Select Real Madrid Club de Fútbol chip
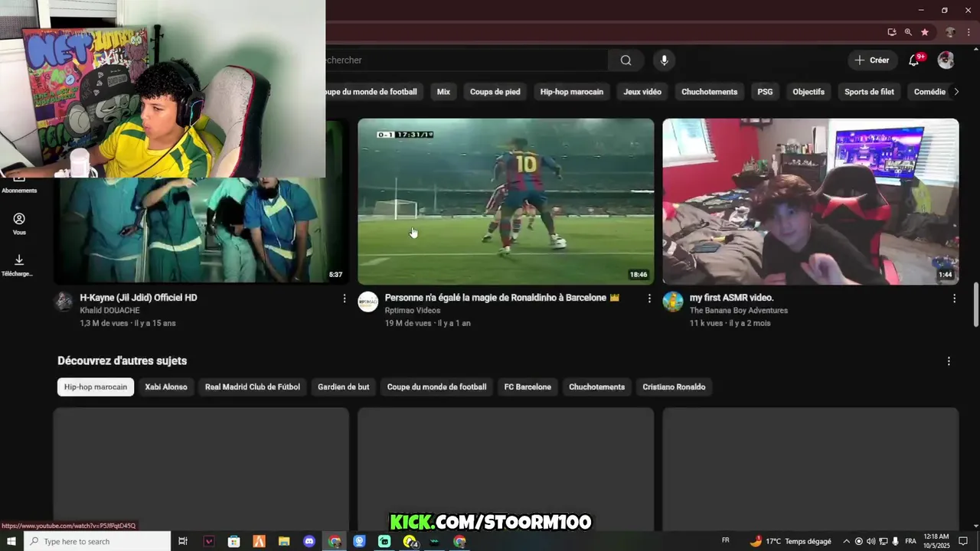This screenshot has width=980, height=551. [x=253, y=387]
